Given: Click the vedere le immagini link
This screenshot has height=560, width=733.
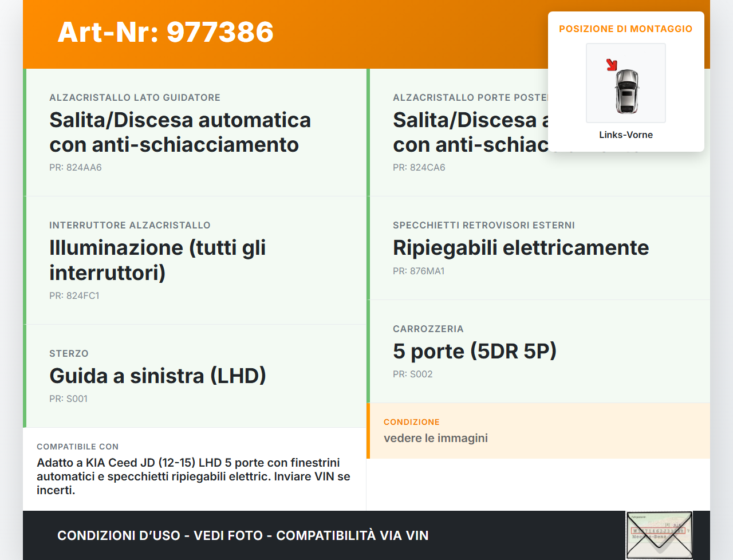Looking at the screenshot, I should tap(435, 438).
